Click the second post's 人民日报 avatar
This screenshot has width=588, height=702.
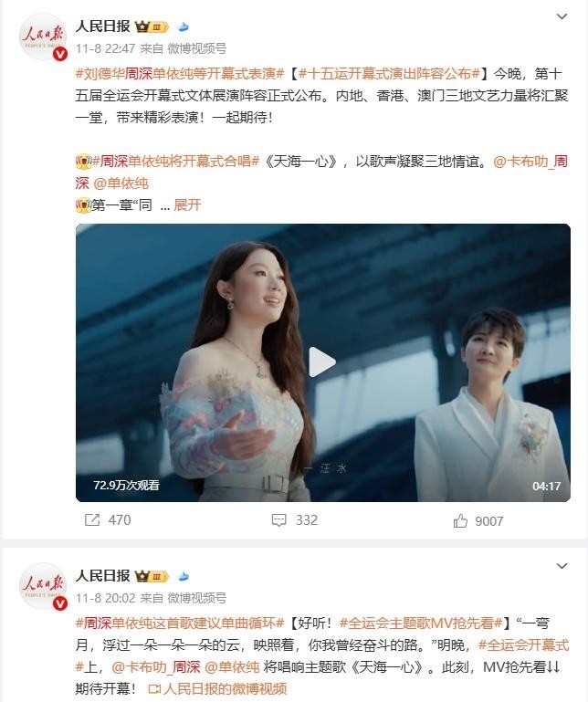[x=44, y=586]
